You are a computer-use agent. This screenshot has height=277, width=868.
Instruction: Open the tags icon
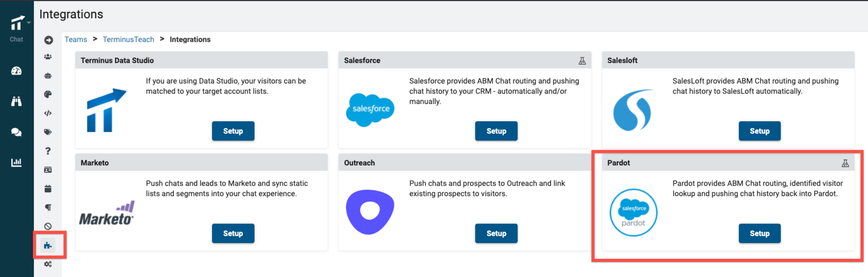pos(48,132)
